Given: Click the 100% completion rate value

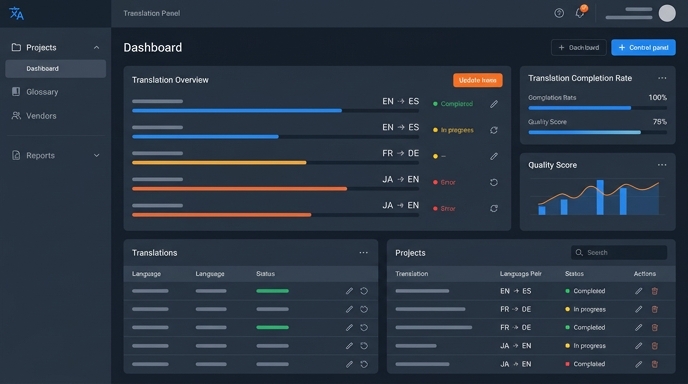Looking at the screenshot, I should [x=657, y=97].
